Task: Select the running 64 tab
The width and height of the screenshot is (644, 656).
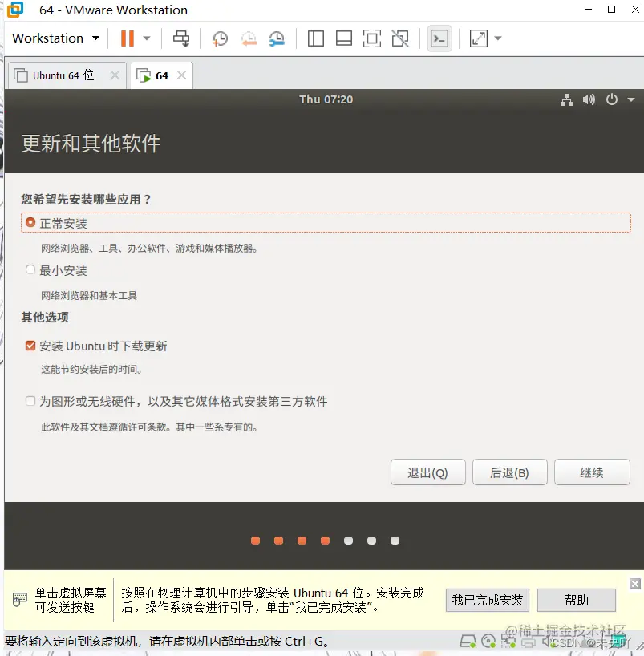Action: [161, 75]
